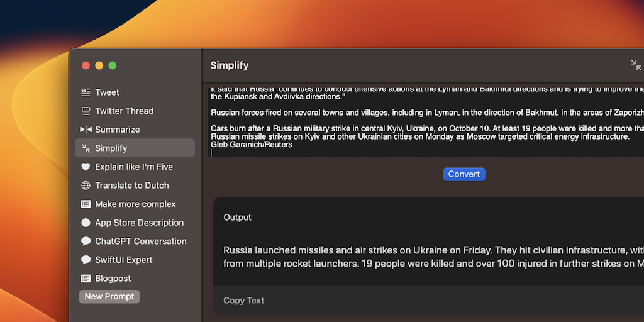Viewport: 644px width, 322px height.
Task: Open the Make more complex prompt
Action: tap(135, 204)
